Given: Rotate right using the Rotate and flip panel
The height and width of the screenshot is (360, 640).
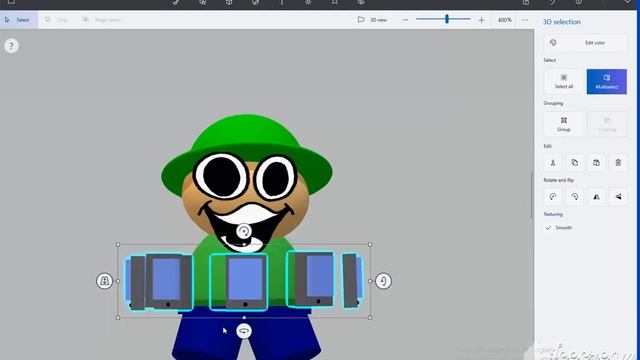Looking at the screenshot, I should coord(574,197).
